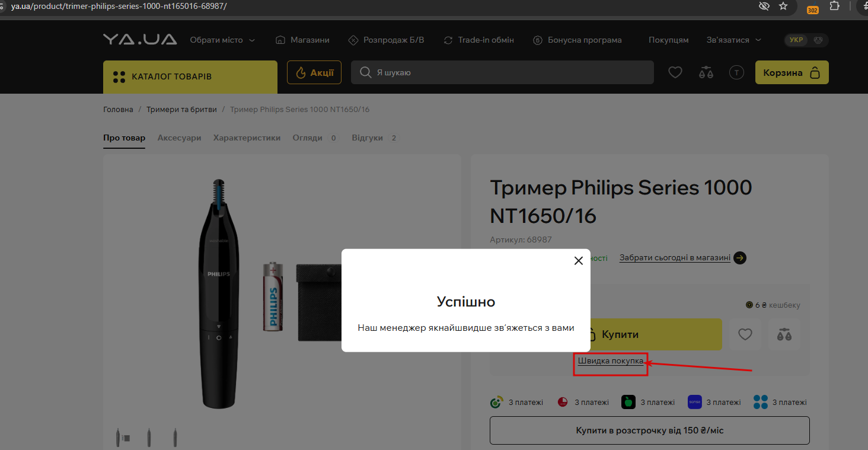Select the second product gallery thumbnail

point(149,438)
